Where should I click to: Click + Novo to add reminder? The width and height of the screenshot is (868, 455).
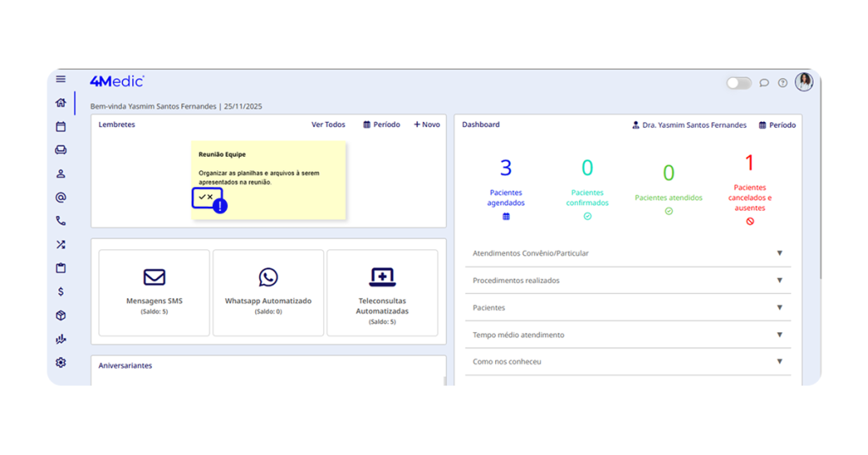click(x=426, y=125)
